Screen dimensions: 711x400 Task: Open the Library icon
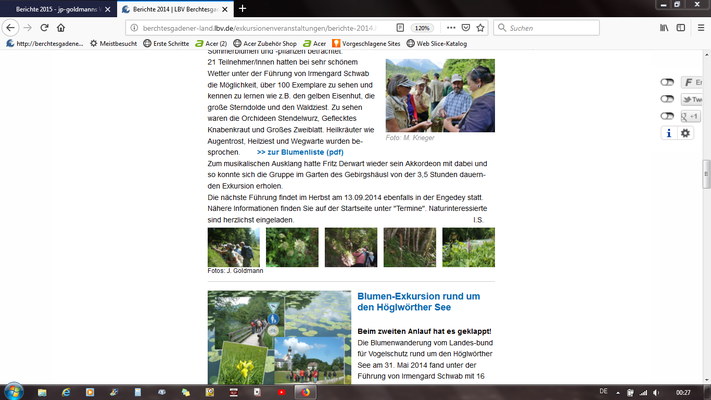664,28
